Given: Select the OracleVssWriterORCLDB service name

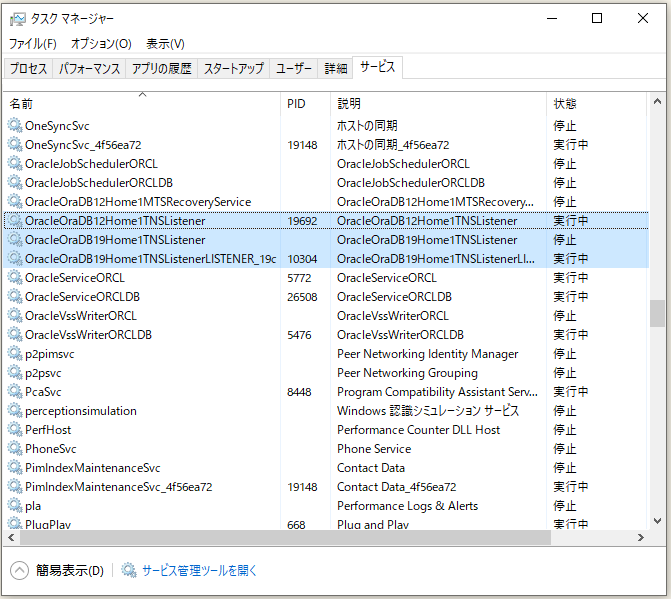Looking at the screenshot, I should click(x=89, y=335).
